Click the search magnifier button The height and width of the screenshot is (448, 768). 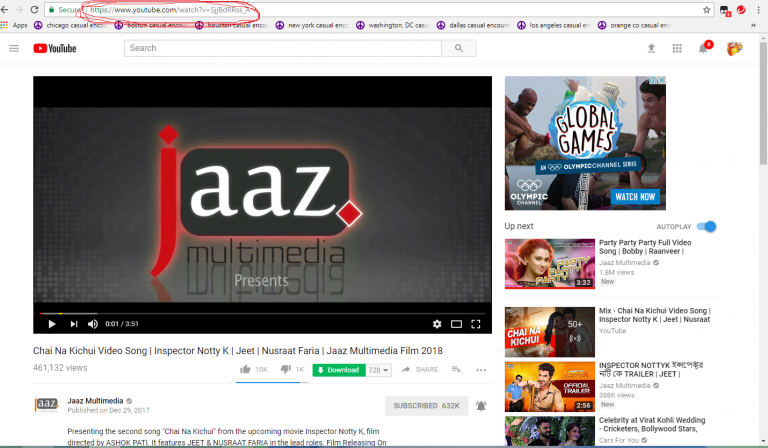[458, 48]
